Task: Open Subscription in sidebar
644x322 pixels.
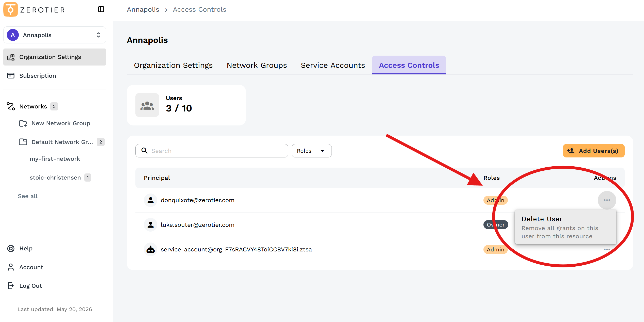Action: pos(55,76)
